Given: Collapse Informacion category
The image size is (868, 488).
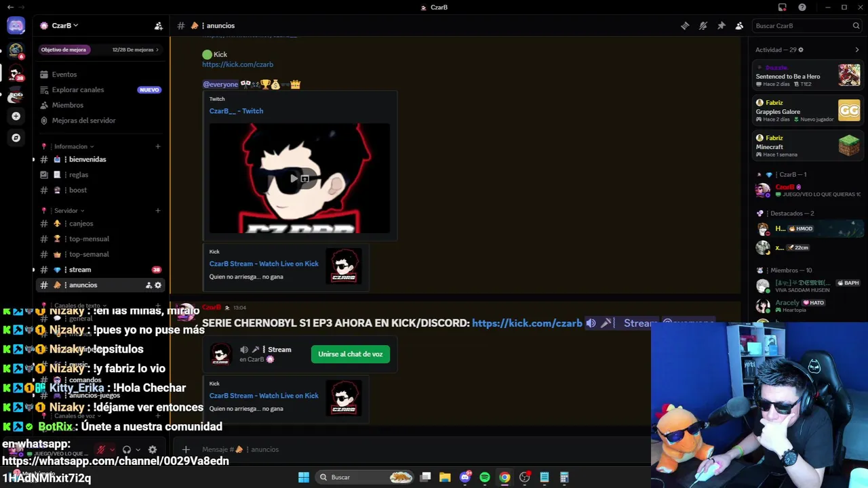Looking at the screenshot, I should pyautogui.click(x=73, y=146).
